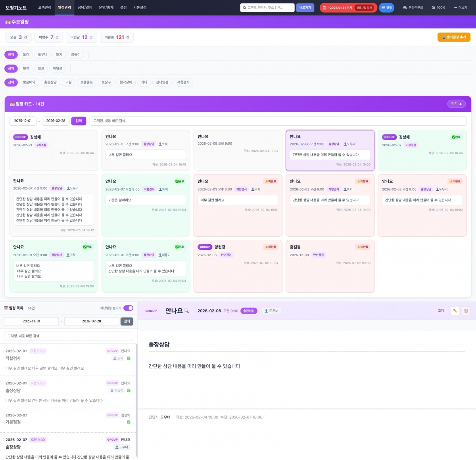Click the top customer search field
Screen dimensions: 476x460
pyautogui.click(x=268, y=8)
